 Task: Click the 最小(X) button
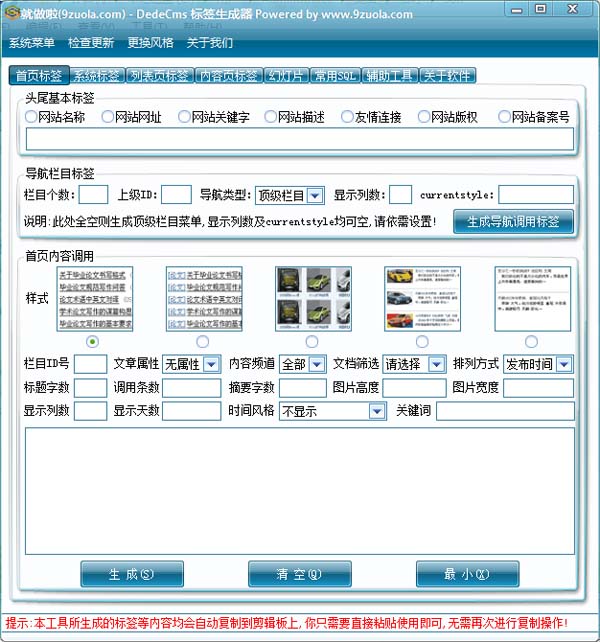pyautogui.click(x=467, y=574)
